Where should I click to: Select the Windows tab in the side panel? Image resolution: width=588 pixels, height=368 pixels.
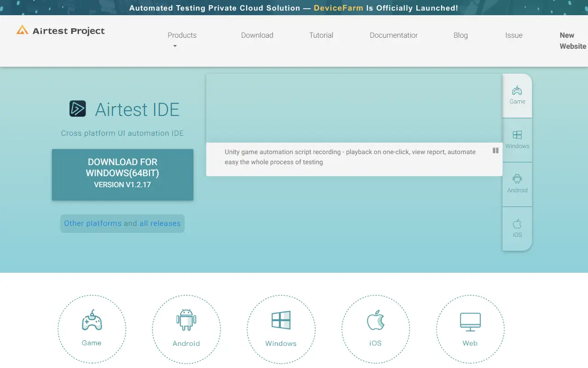tap(517, 140)
